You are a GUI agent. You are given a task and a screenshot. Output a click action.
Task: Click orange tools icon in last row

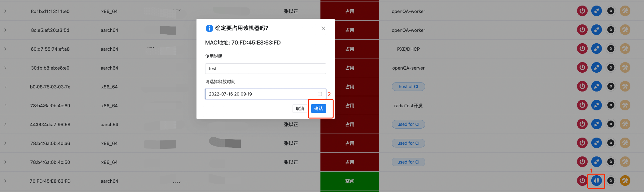[625, 181]
